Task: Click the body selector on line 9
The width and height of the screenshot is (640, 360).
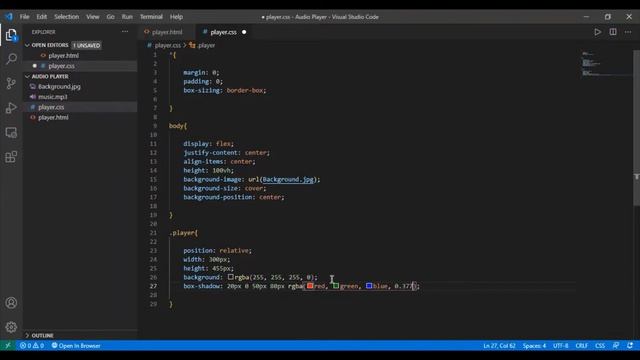Action: click(176, 126)
